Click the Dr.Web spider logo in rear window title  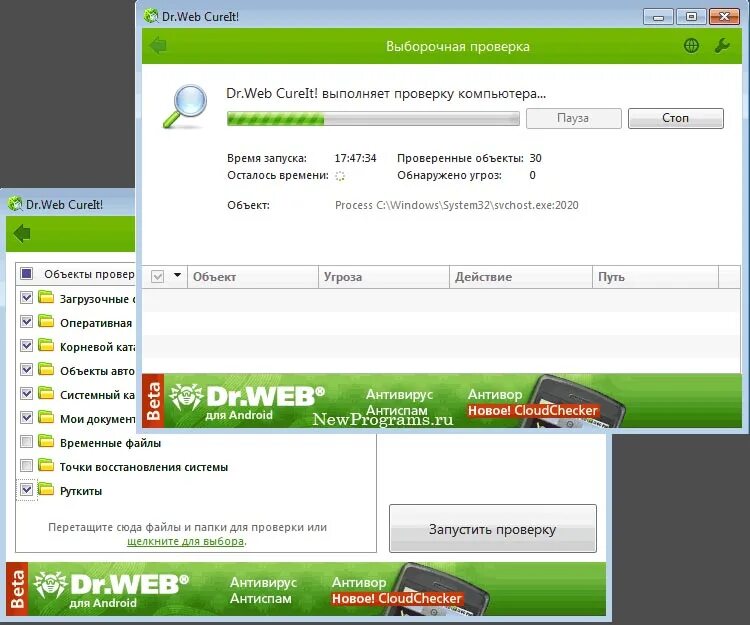point(15,204)
